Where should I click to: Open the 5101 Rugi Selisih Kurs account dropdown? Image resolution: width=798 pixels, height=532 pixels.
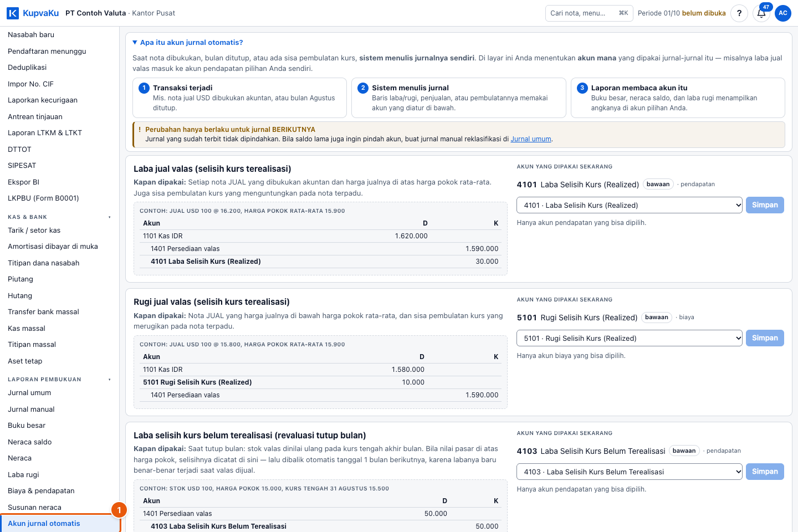pos(630,338)
